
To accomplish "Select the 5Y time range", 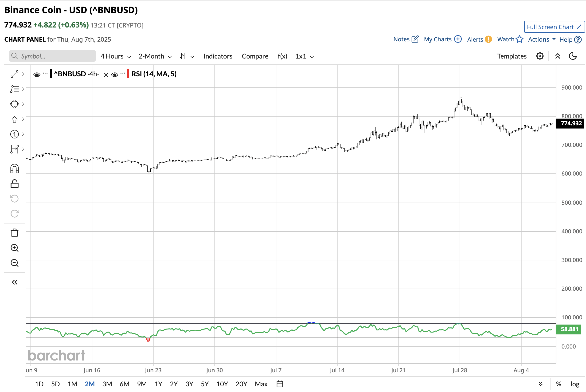I will point(205,384).
